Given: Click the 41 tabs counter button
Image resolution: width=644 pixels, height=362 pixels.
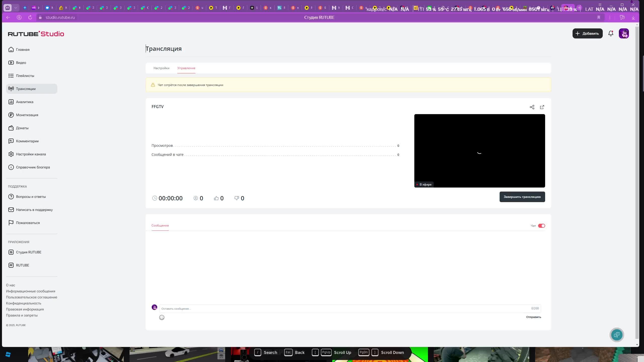Looking at the screenshot, I should click(x=7, y=8).
